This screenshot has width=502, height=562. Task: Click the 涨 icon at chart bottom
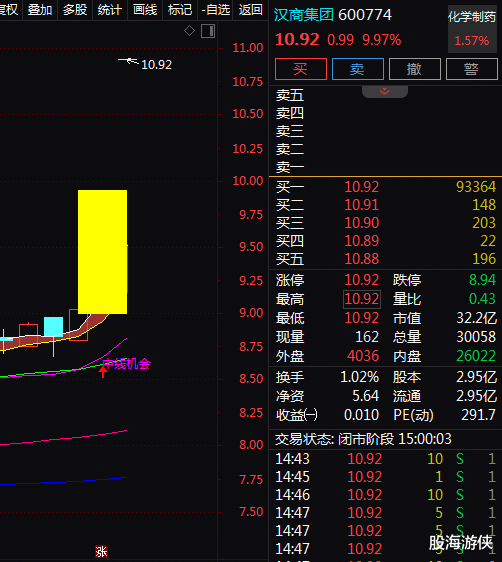[x=101, y=551]
